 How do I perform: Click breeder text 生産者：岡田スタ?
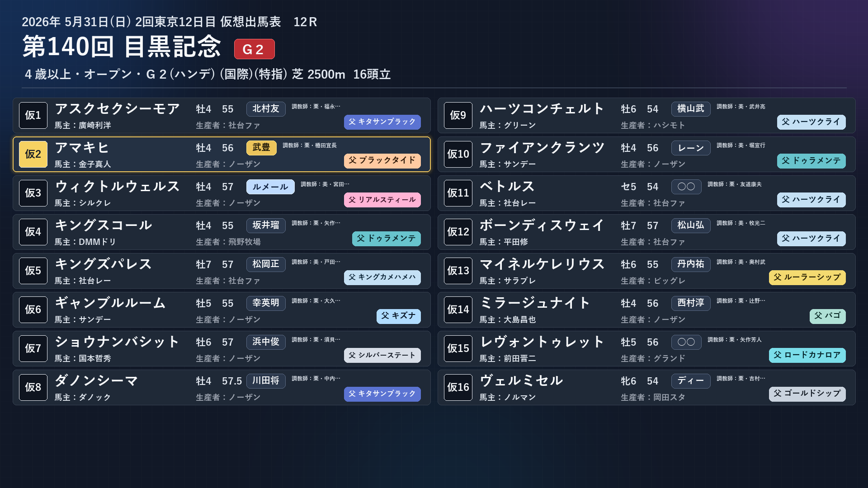pos(653,398)
